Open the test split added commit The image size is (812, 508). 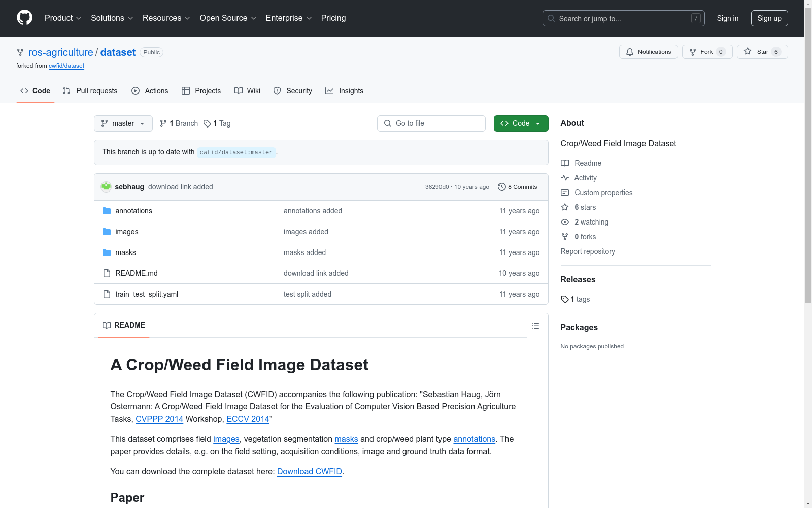(308, 294)
